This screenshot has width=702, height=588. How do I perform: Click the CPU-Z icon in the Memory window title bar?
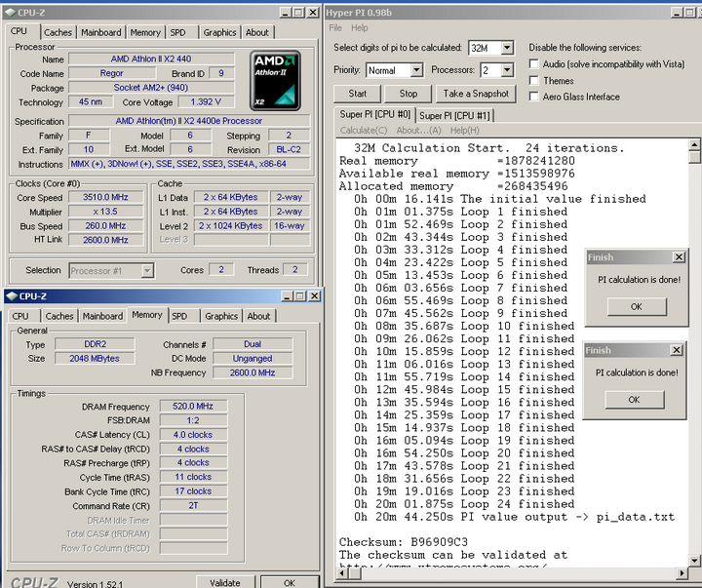(x=14, y=296)
